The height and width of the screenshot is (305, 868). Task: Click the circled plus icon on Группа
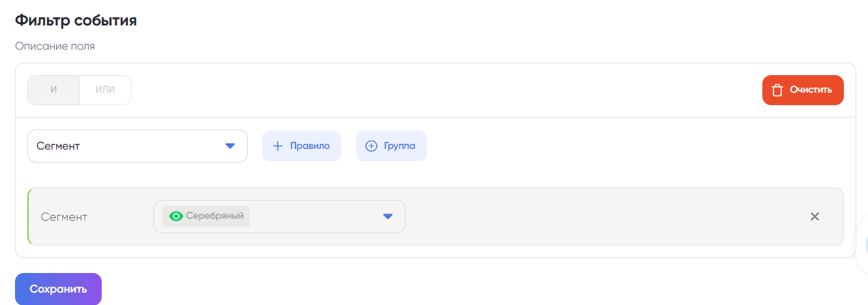tap(371, 146)
